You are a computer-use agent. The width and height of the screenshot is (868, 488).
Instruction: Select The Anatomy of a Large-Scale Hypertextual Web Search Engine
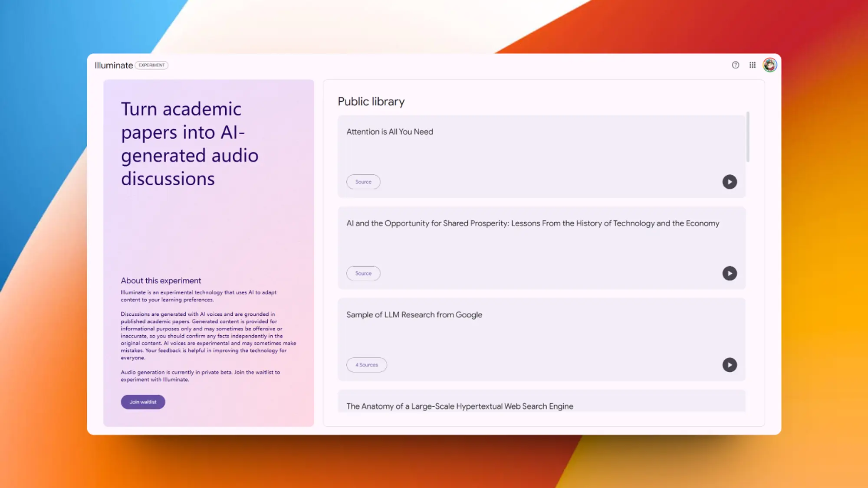[x=460, y=406]
